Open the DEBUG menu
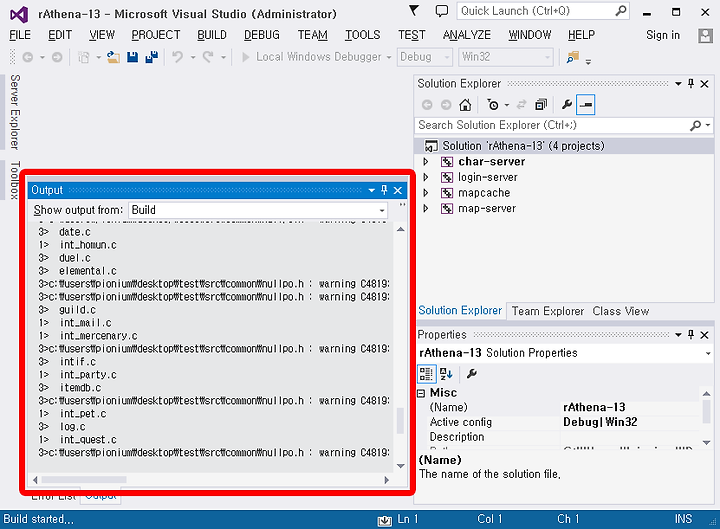The image size is (720, 529). click(262, 35)
